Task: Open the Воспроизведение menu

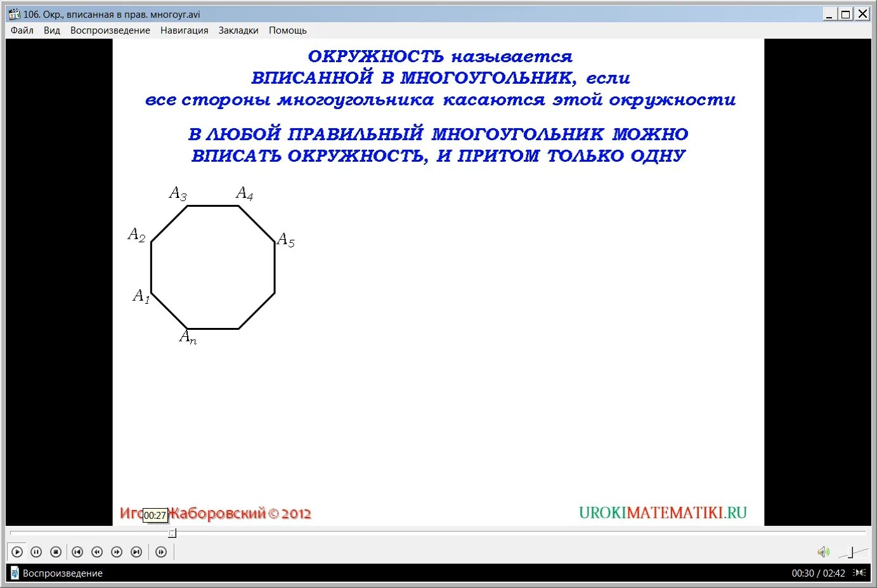Action: pos(110,30)
